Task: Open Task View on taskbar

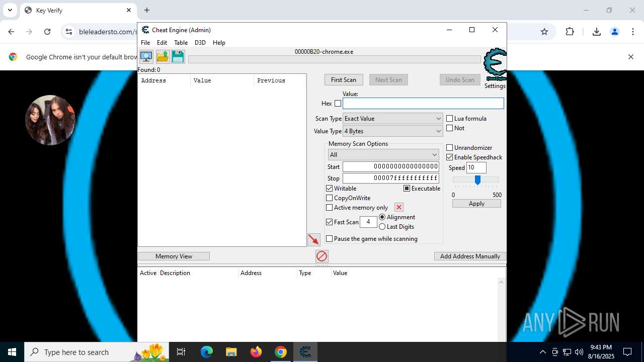Action: 181,352
